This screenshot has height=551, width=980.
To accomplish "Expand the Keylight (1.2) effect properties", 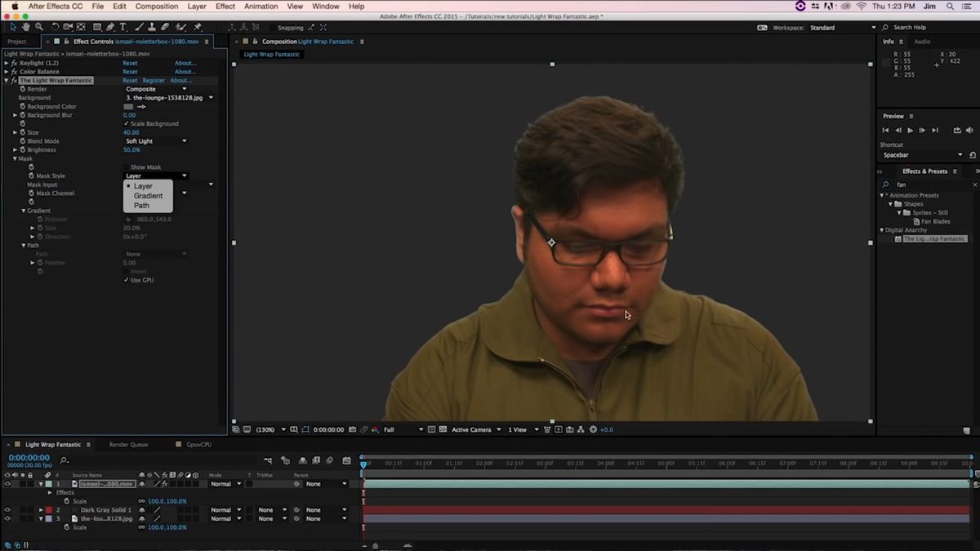I will [7, 63].
